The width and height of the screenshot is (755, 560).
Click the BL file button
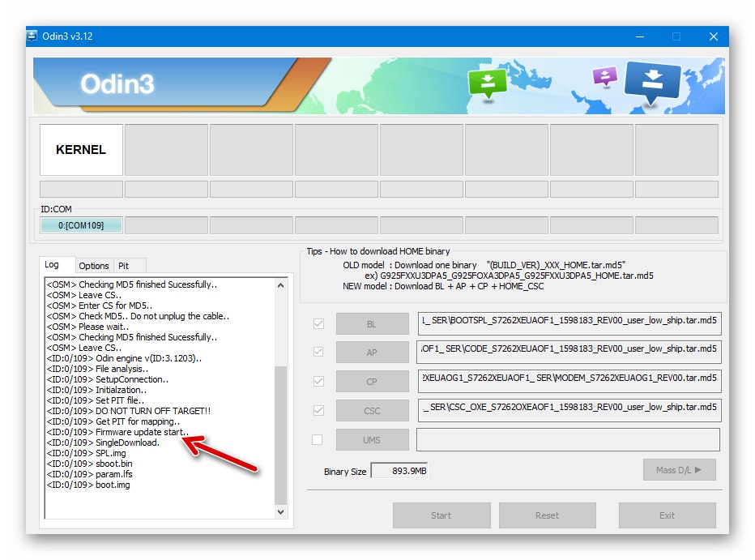(372, 324)
